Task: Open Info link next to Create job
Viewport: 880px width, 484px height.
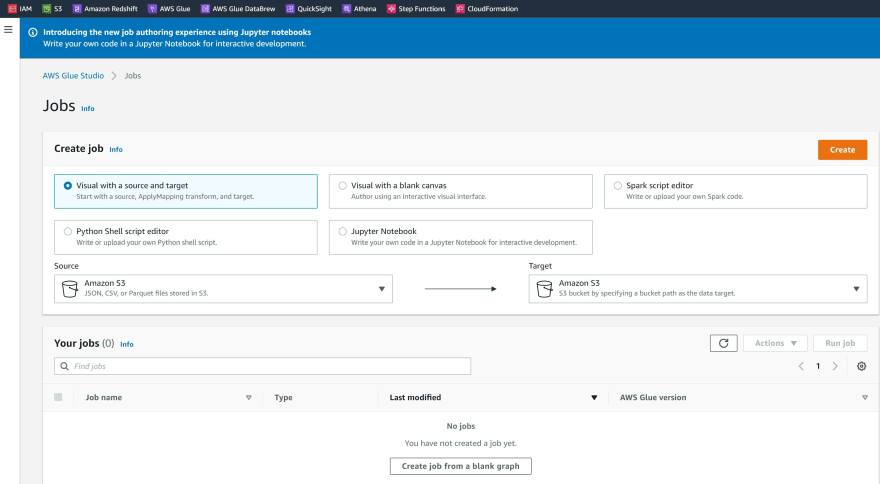Action: 116,149
